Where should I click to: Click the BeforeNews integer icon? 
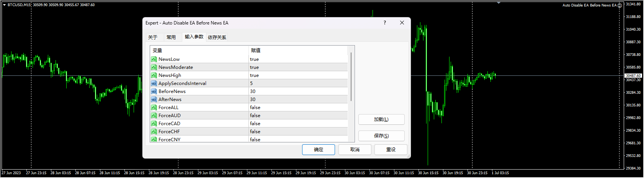154,91
